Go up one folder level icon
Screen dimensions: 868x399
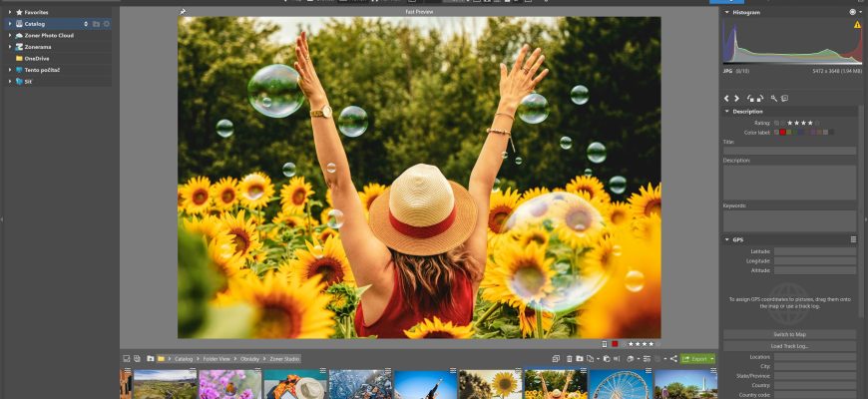pos(150,359)
